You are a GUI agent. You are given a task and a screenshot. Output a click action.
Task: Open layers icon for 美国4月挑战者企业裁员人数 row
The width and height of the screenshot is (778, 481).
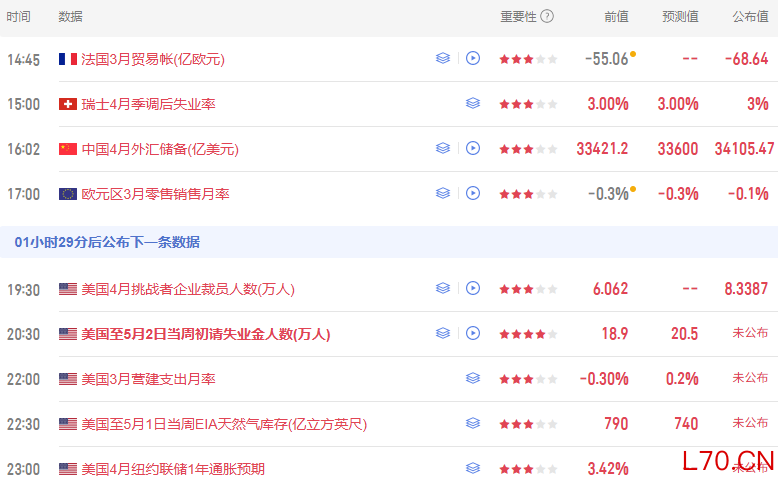[443, 288]
